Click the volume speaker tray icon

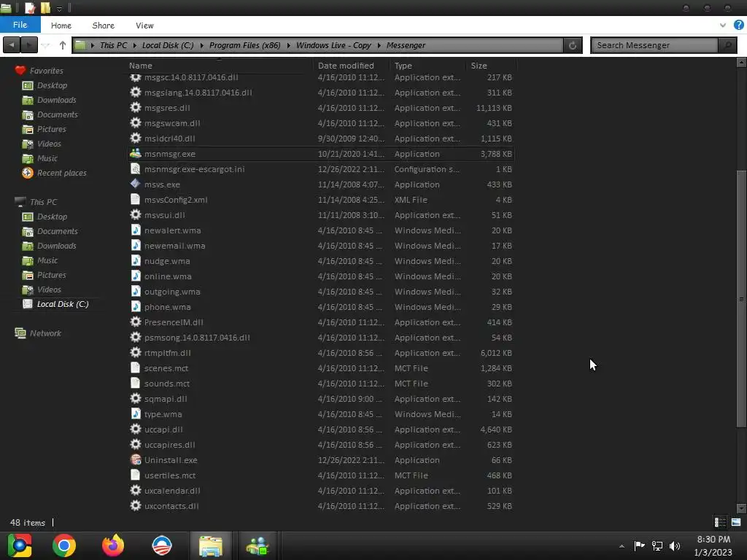tap(675, 545)
